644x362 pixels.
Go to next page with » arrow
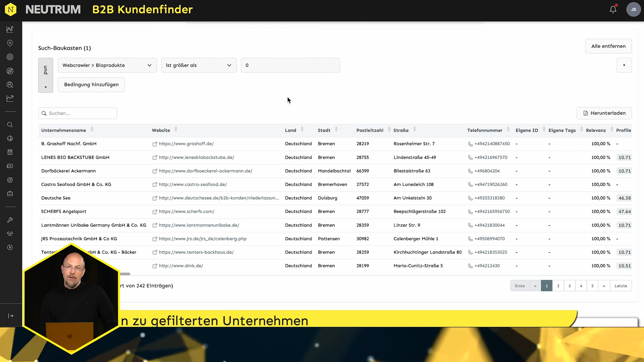point(604,286)
